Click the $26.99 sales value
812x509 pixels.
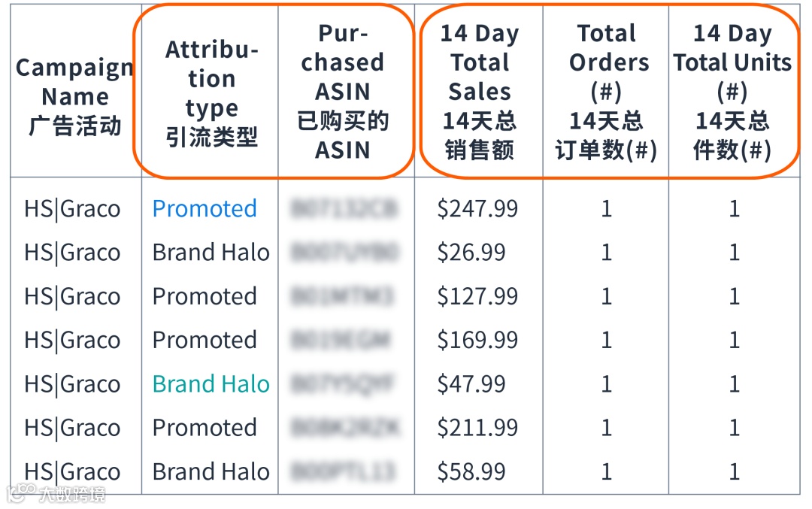point(471,253)
